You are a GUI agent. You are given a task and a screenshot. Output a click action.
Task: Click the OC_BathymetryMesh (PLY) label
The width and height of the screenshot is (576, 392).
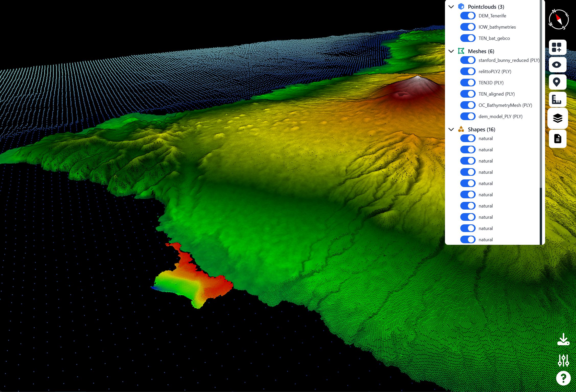pos(505,105)
